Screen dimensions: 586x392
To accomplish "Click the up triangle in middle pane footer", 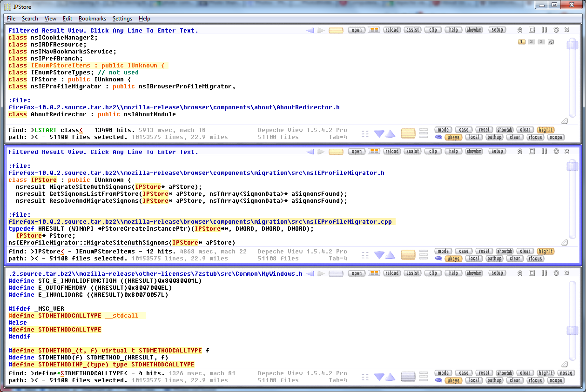I will [390, 255].
